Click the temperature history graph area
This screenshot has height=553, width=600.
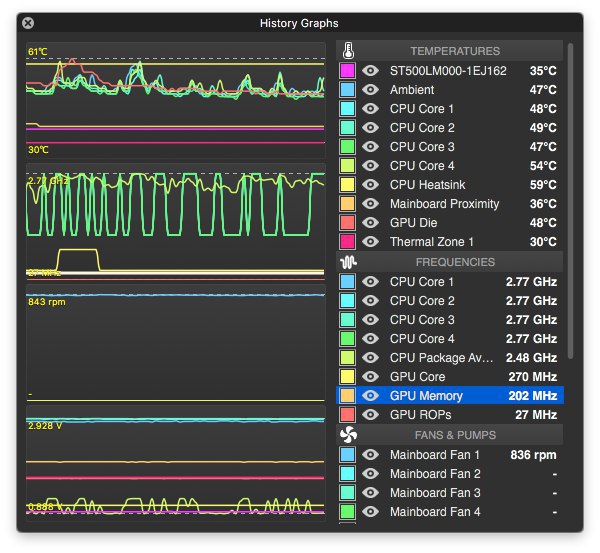coord(176,100)
